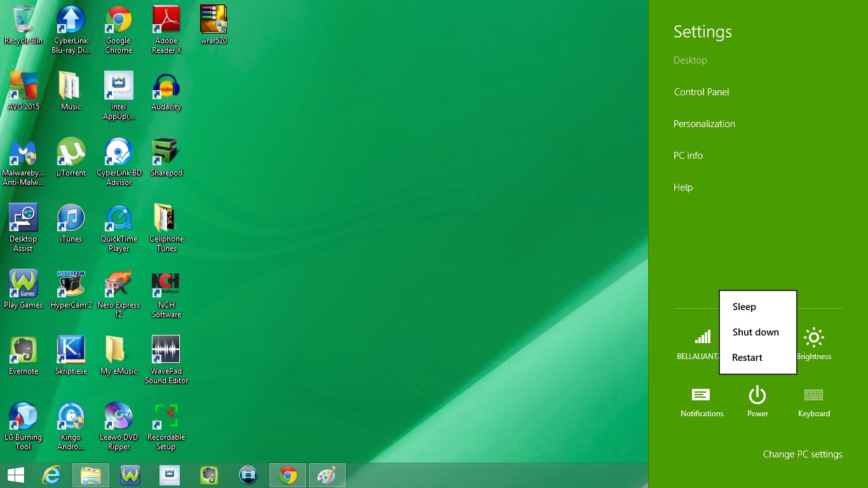Select the Malwarebytes Anti-Malware shortcut
868x488 pixels.
click(x=24, y=162)
